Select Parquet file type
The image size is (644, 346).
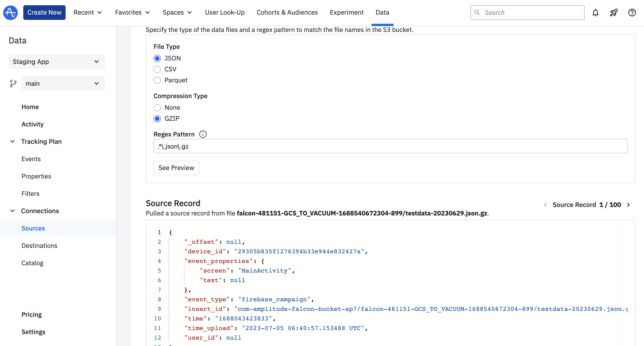(x=157, y=80)
